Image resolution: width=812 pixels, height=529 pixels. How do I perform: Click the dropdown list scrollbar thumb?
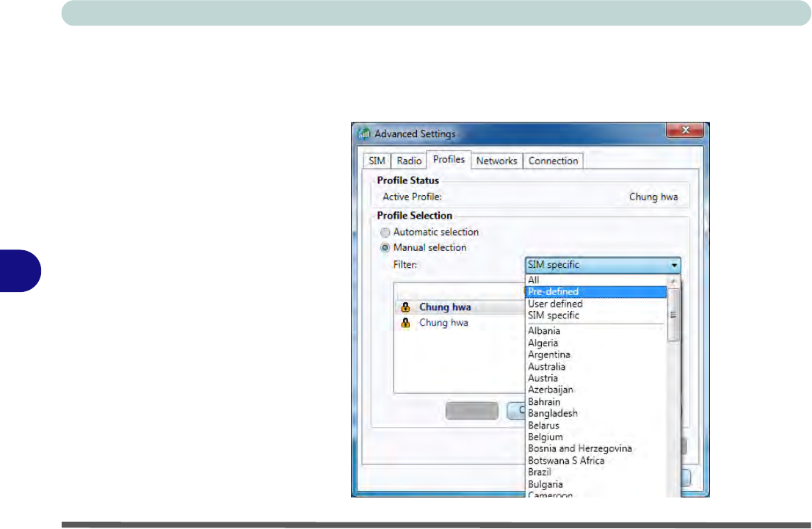[x=674, y=314]
